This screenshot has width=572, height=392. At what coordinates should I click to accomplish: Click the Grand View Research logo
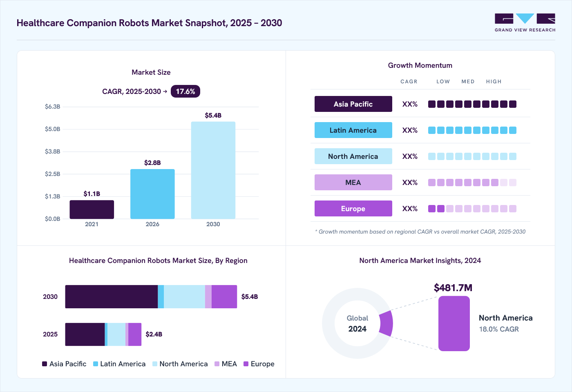525,23
